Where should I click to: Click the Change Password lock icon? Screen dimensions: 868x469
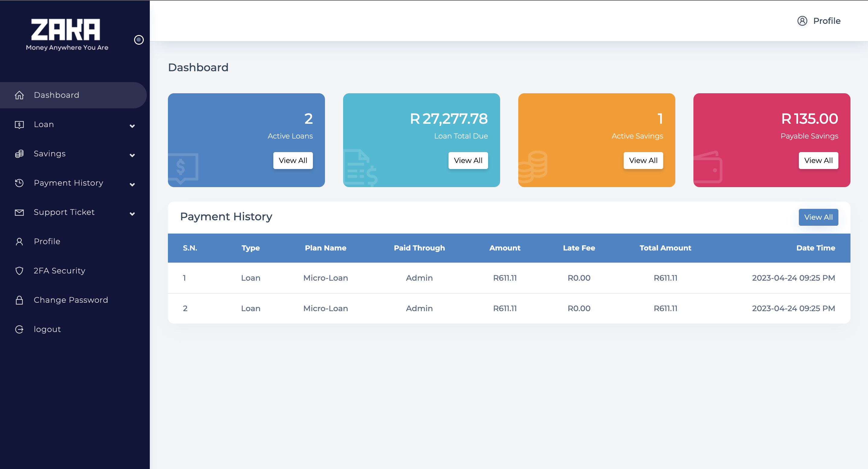(x=19, y=300)
